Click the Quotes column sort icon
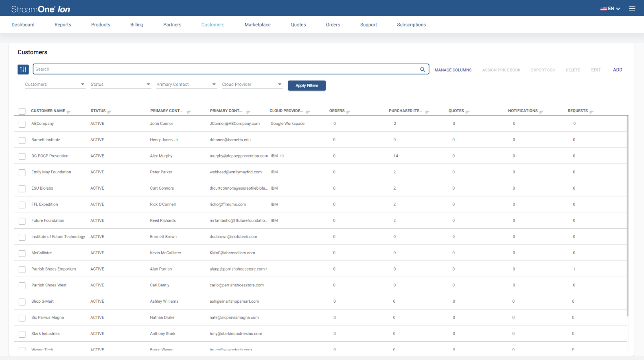Image resolution: width=644 pixels, height=360 pixels. pos(467,111)
